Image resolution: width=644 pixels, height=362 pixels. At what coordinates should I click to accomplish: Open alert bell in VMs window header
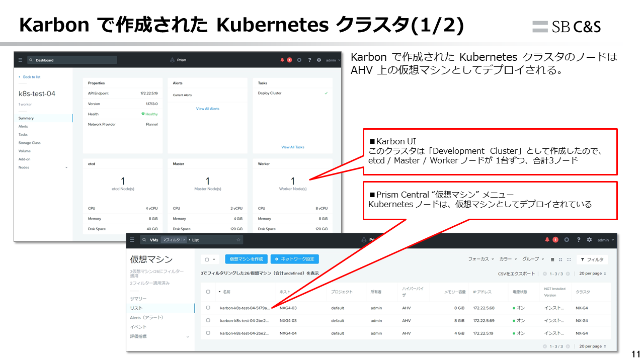547,240
